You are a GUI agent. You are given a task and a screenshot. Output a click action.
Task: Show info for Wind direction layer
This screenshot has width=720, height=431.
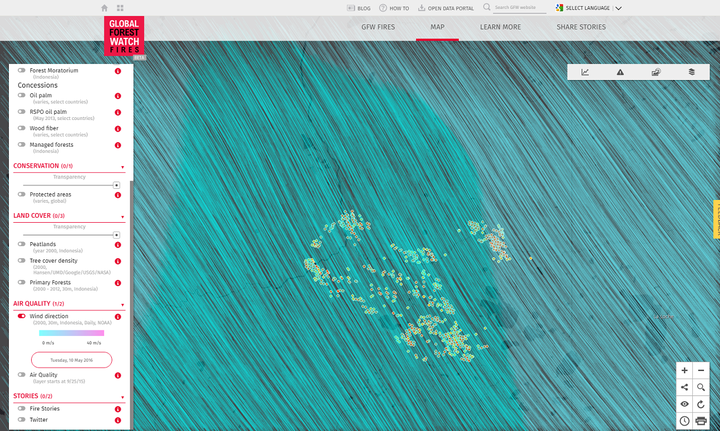pos(118,317)
